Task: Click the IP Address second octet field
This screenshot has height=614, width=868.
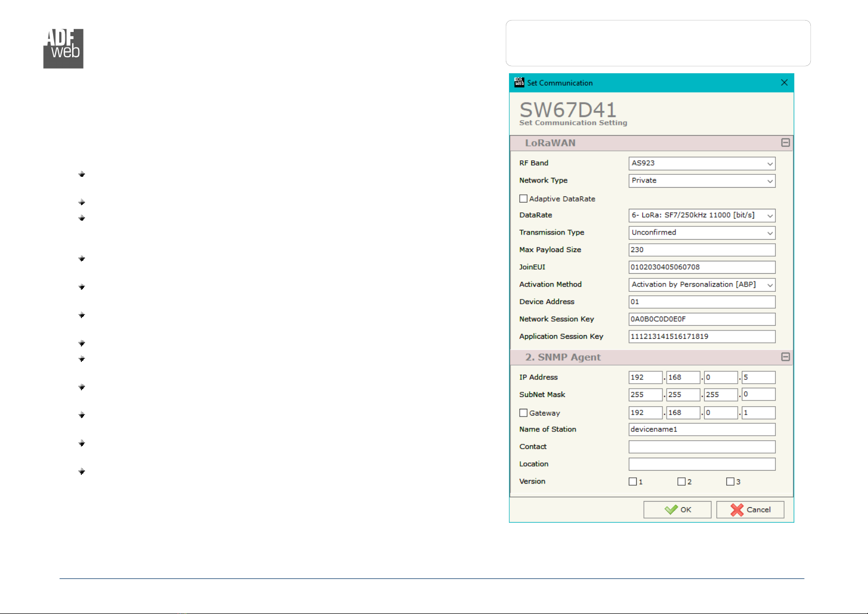Action: (684, 377)
